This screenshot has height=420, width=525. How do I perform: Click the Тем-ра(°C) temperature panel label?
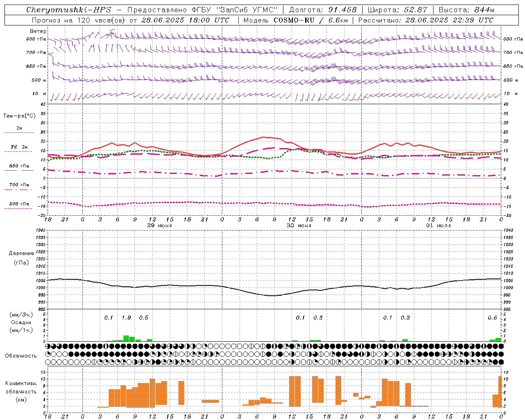[19, 116]
